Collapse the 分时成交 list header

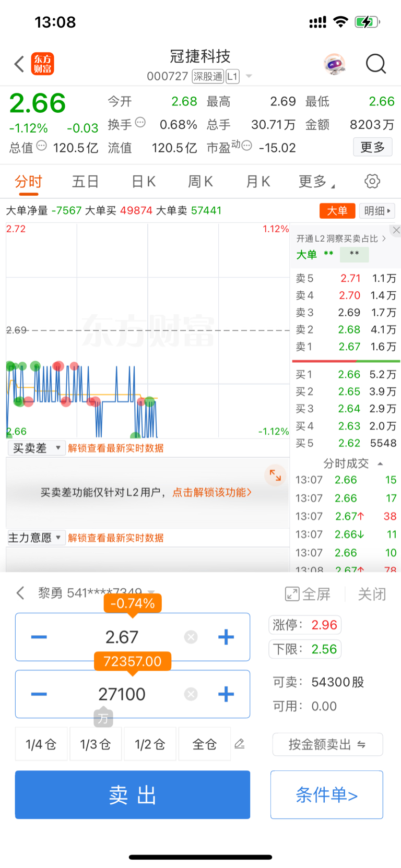point(353,463)
